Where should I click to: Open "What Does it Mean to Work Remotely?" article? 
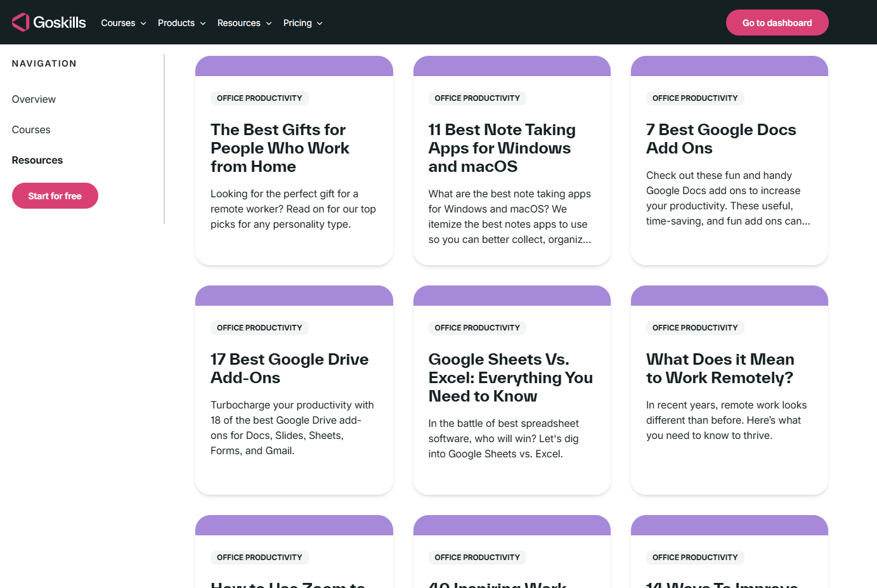(720, 368)
